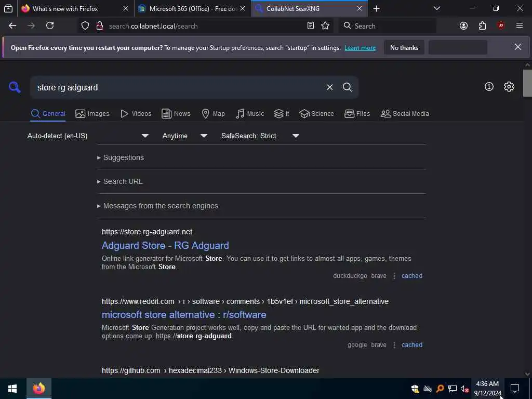Open cached link for reddit result
Viewport: 532px width, 399px height.
point(412,345)
